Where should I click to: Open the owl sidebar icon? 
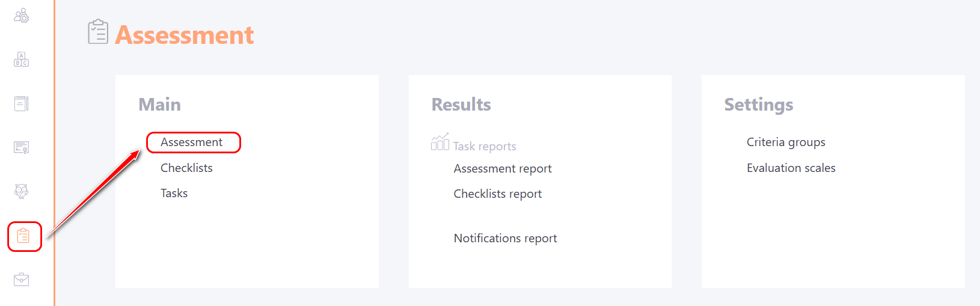[x=22, y=191]
